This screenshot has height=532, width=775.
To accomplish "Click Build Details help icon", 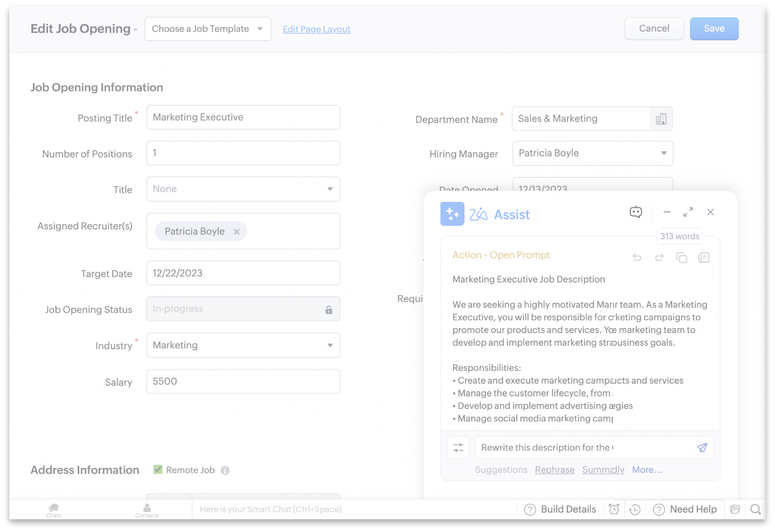I will click(x=530, y=510).
